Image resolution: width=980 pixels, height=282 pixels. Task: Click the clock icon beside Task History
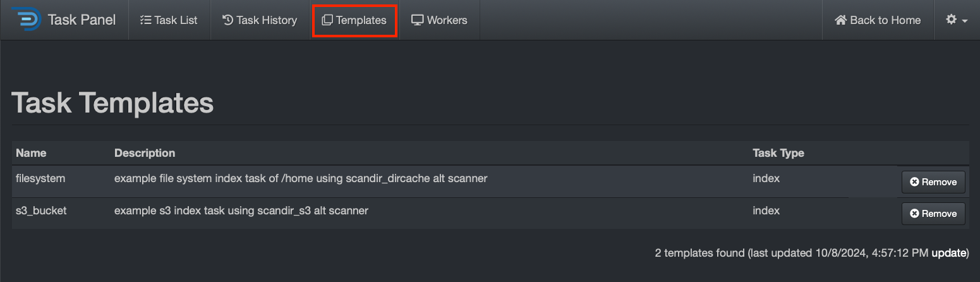(227, 20)
